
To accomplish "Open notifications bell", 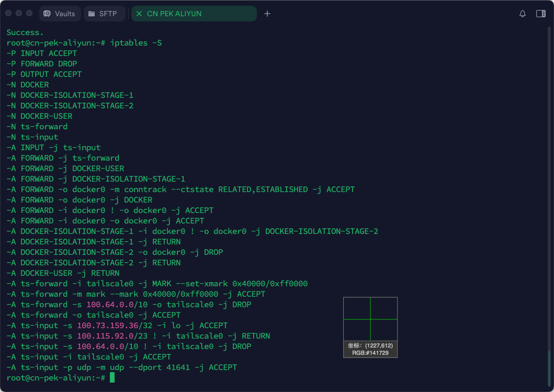I will [522, 14].
